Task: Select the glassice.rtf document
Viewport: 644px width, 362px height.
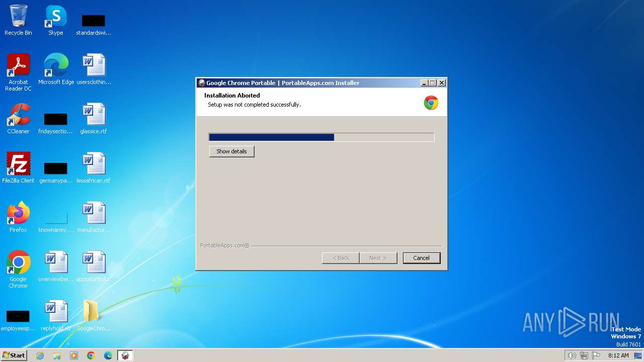Action: [94, 119]
